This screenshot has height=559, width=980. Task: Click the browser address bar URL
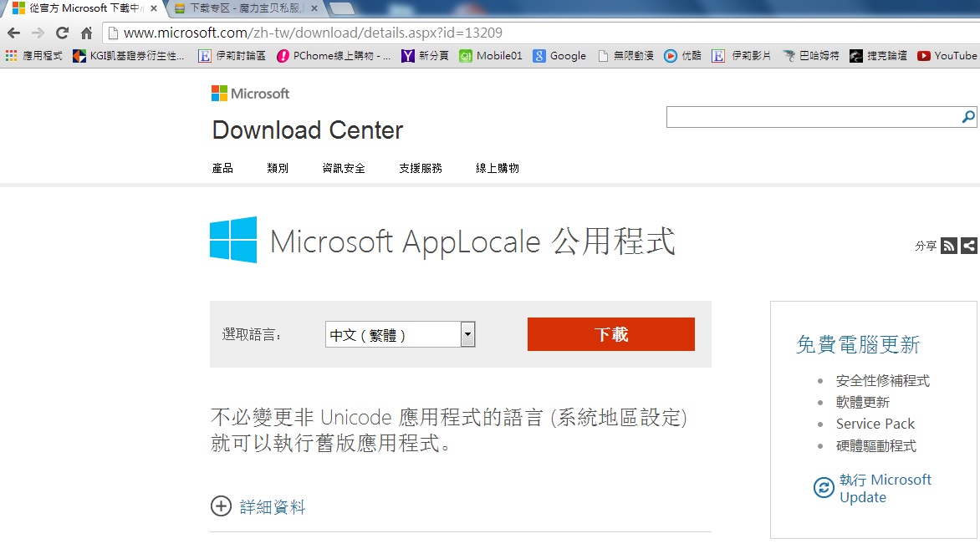tap(313, 33)
